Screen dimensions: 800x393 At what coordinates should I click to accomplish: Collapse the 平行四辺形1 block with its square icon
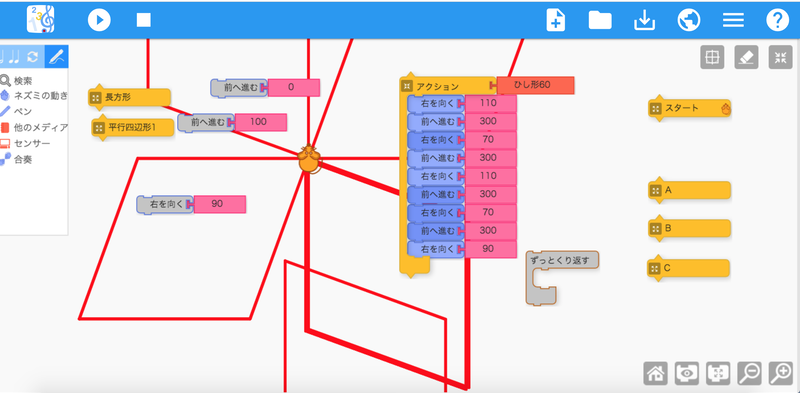[99, 128]
